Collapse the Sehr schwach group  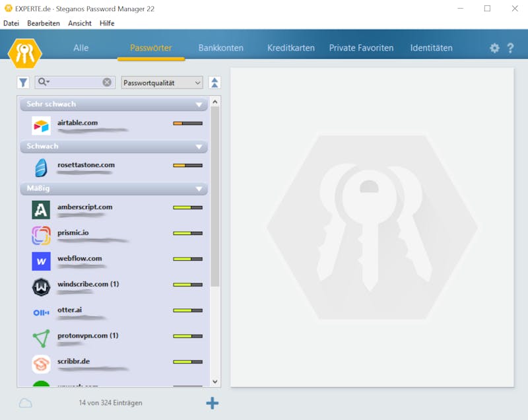pos(199,105)
